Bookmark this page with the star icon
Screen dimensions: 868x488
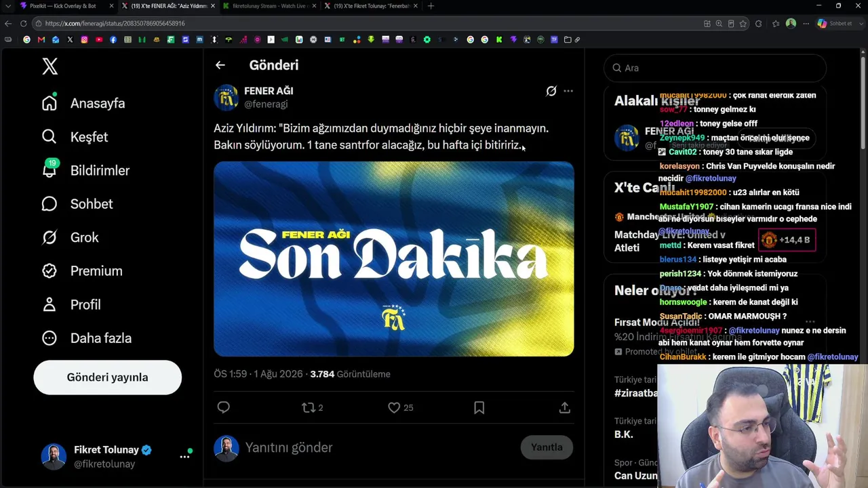click(743, 23)
